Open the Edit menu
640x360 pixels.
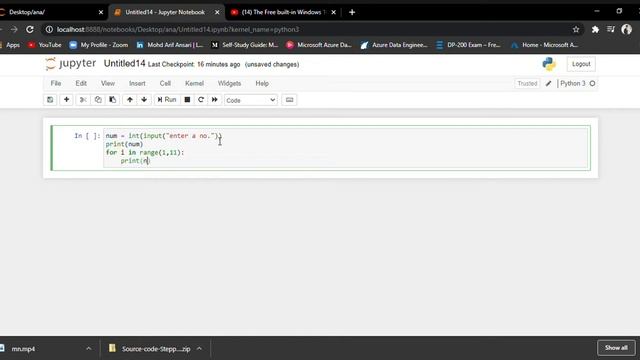click(x=81, y=83)
